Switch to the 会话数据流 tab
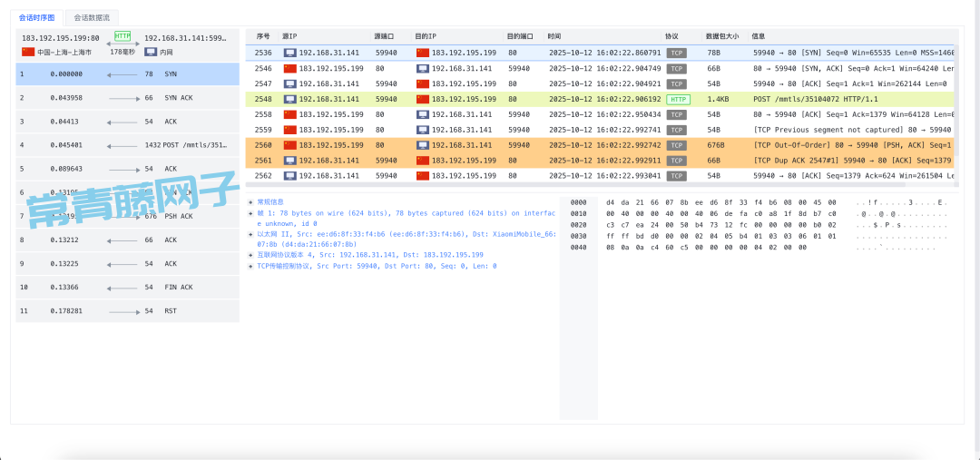 (92, 17)
